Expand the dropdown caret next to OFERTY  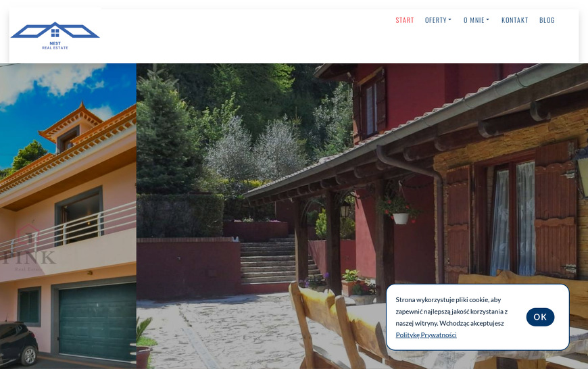pyautogui.click(x=449, y=20)
